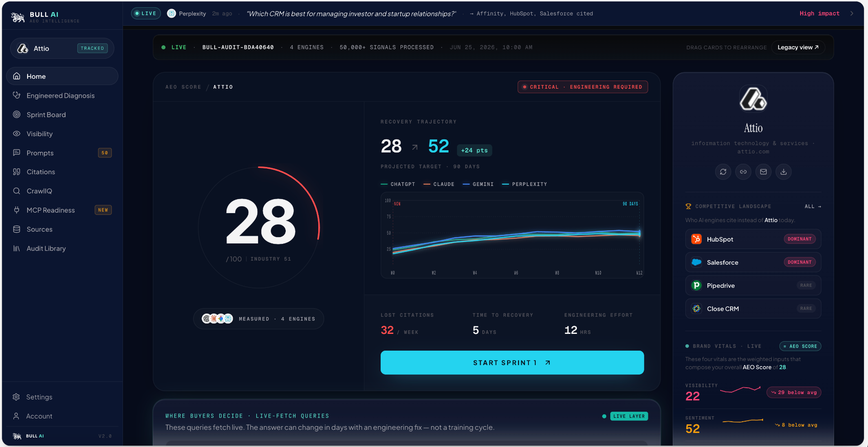Open Account page

tap(62, 416)
